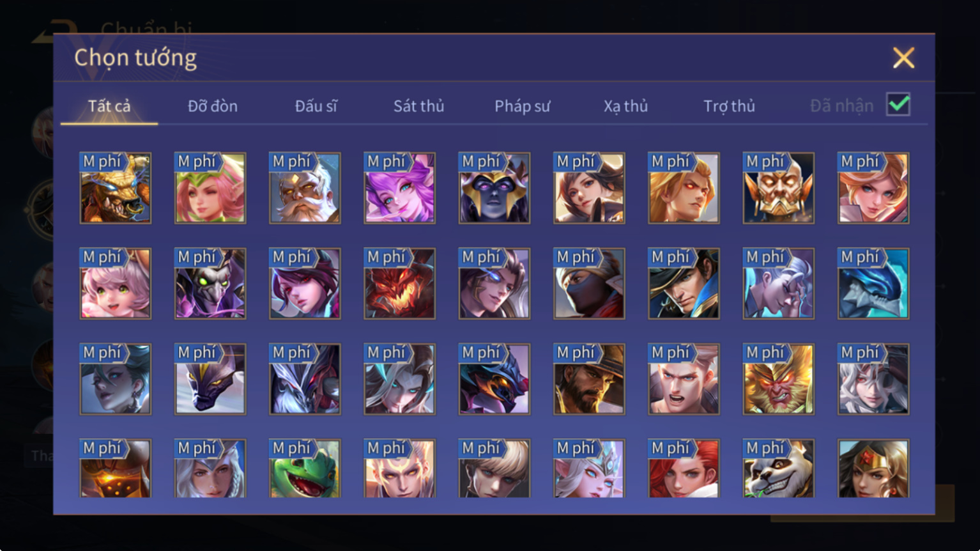
Task: Switch to the Trợ thủ tab
Action: pyautogui.click(x=729, y=106)
